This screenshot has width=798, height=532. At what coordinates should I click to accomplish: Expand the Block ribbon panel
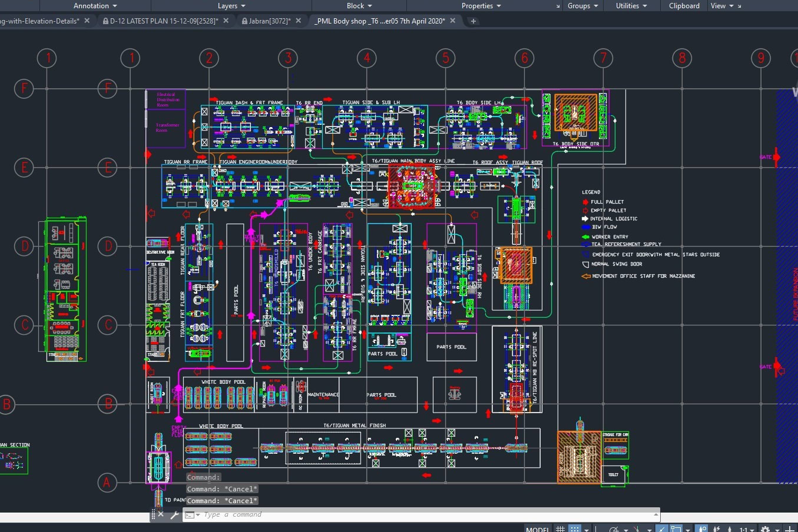tap(359, 6)
